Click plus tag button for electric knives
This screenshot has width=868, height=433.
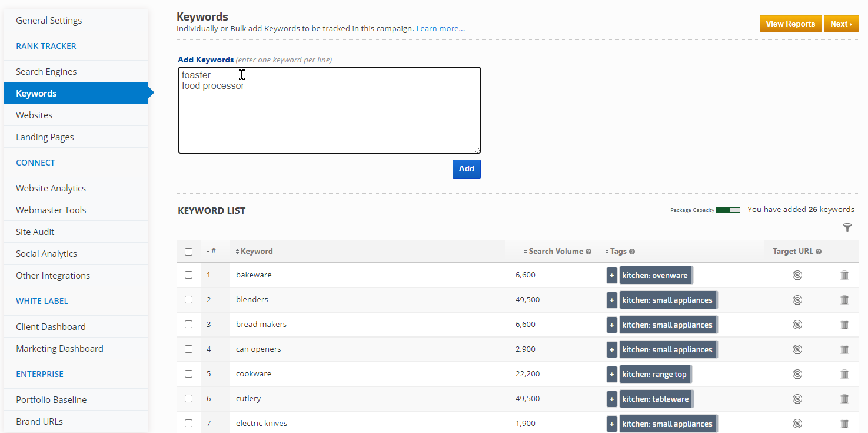[x=612, y=424]
